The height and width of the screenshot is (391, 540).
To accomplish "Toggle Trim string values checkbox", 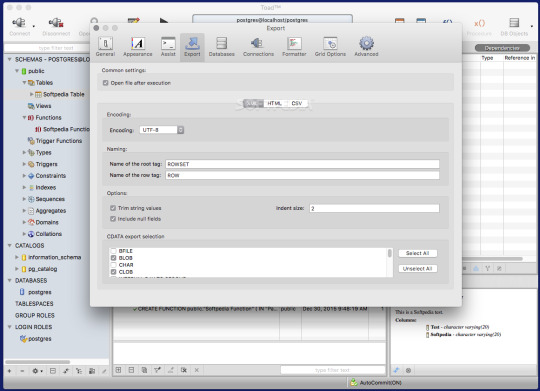I will (113, 208).
